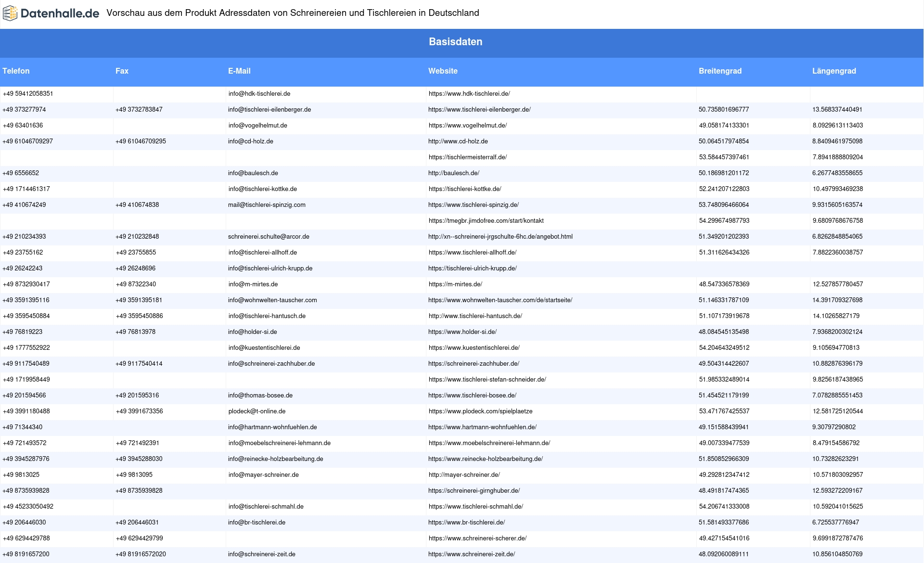Click URL https://www.plodeck.com/spielplaetze

480,411
